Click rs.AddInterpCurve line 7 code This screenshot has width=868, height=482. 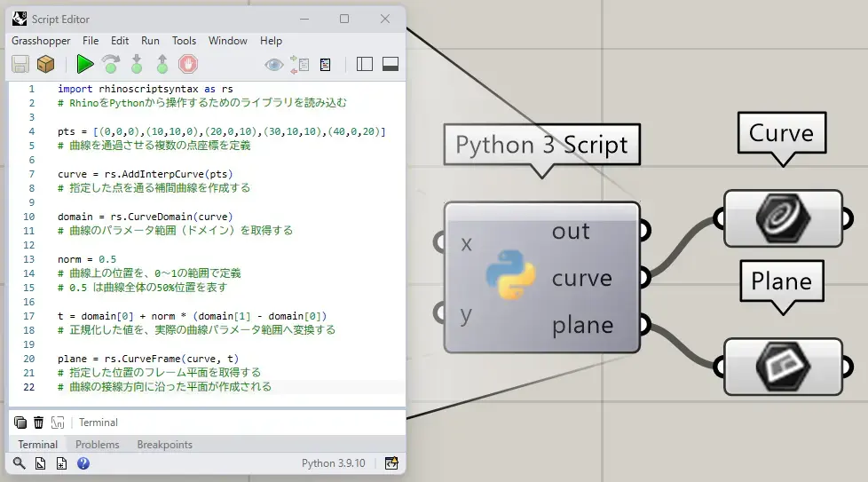coord(145,174)
